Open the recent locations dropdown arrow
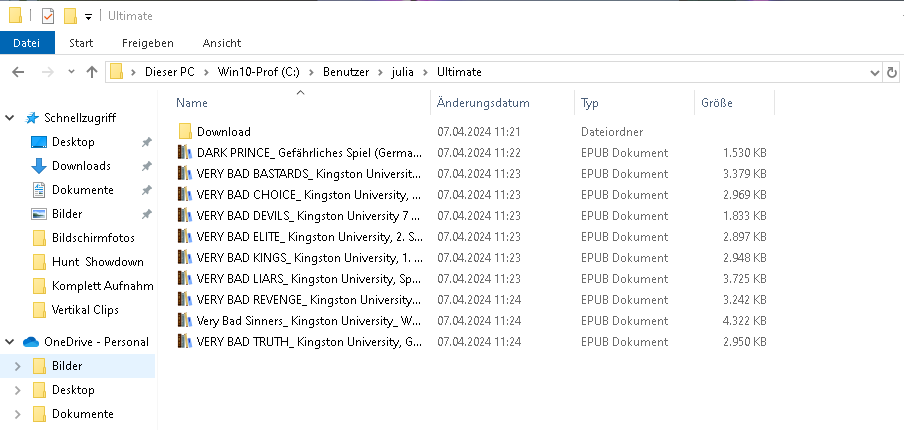Viewport: 904px width, 430px height. [x=71, y=72]
